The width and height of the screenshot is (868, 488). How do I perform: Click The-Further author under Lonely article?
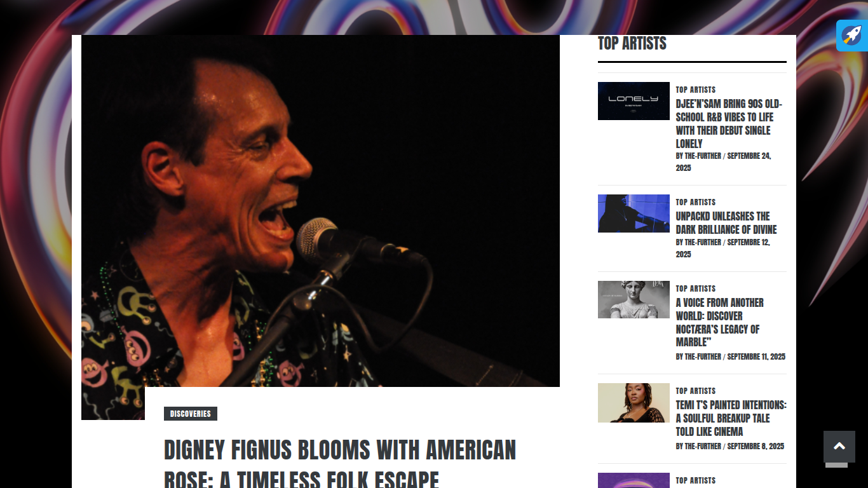pyautogui.click(x=703, y=156)
